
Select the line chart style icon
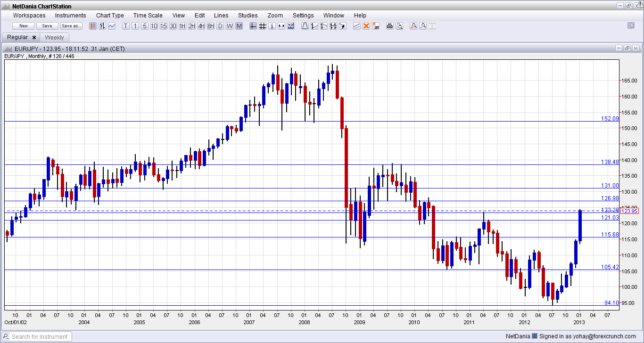(x=112, y=26)
